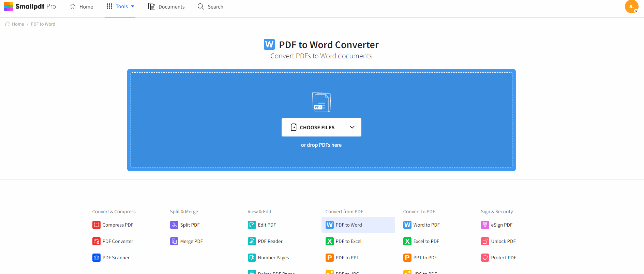Open the Documents tab

pos(166,7)
